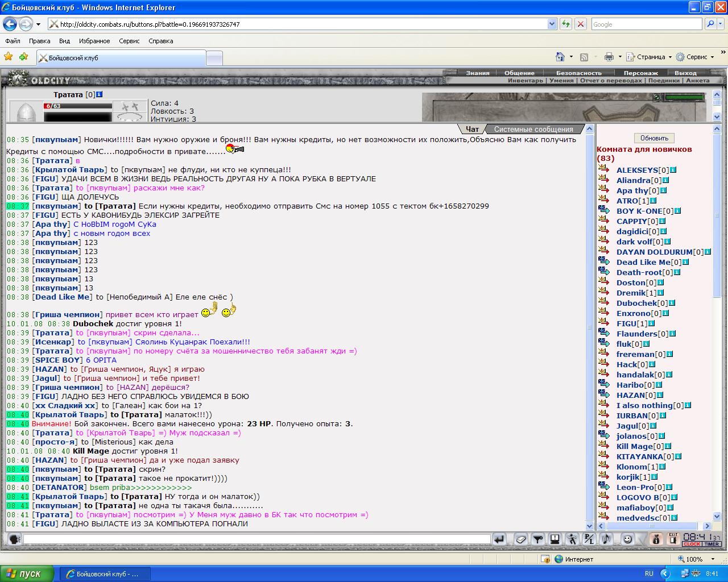The width and height of the screenshot is (728, 582).
Task: Open the Страница dropdown menu
Action: 649,57
